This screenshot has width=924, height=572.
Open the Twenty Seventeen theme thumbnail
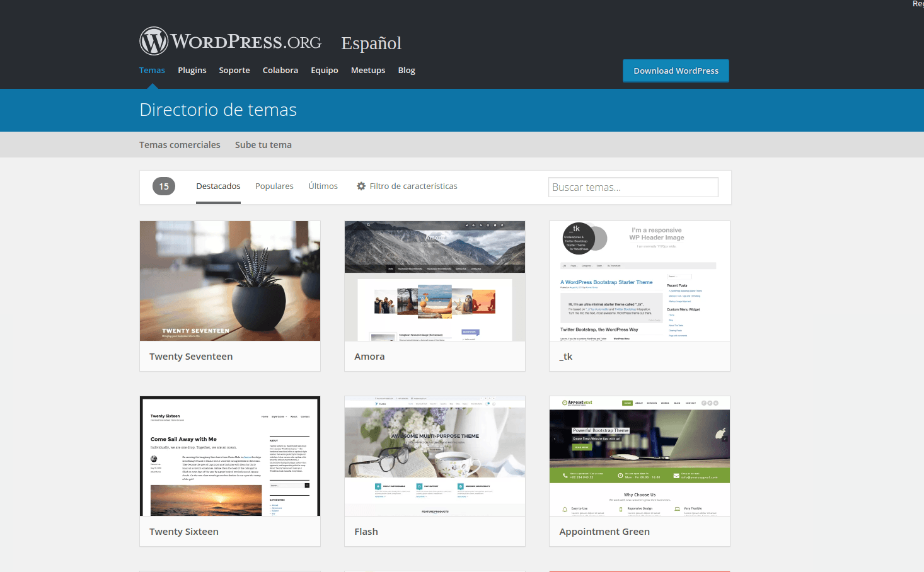230,281
